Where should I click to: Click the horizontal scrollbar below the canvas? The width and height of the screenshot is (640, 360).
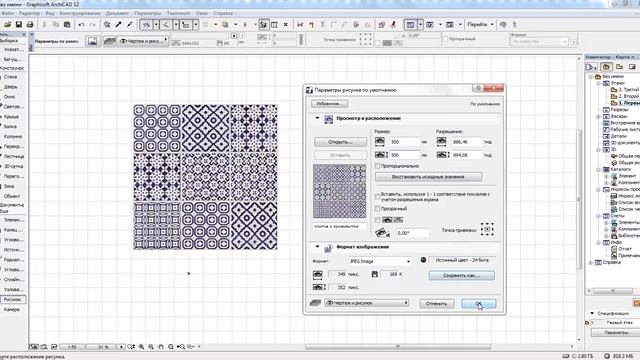pos(398,347)
